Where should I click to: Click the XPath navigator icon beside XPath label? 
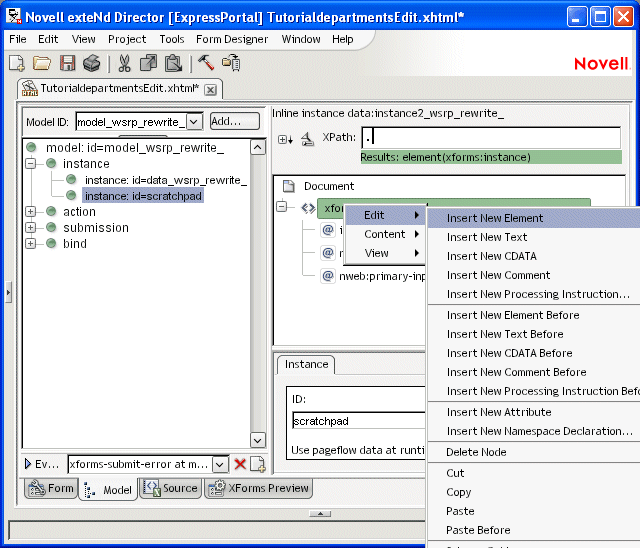coord(307,139)
